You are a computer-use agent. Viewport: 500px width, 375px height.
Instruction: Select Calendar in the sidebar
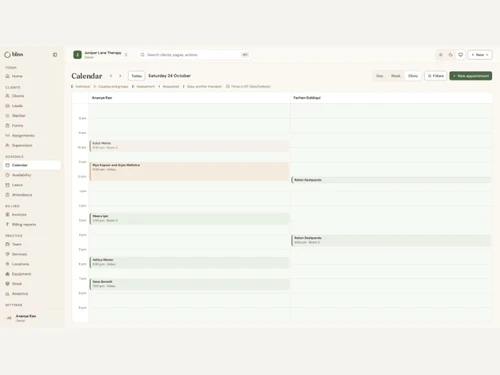coord(32,165)
